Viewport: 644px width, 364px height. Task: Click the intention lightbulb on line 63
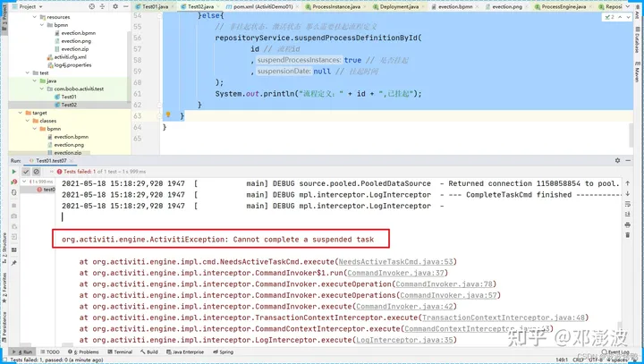point(167,115)
